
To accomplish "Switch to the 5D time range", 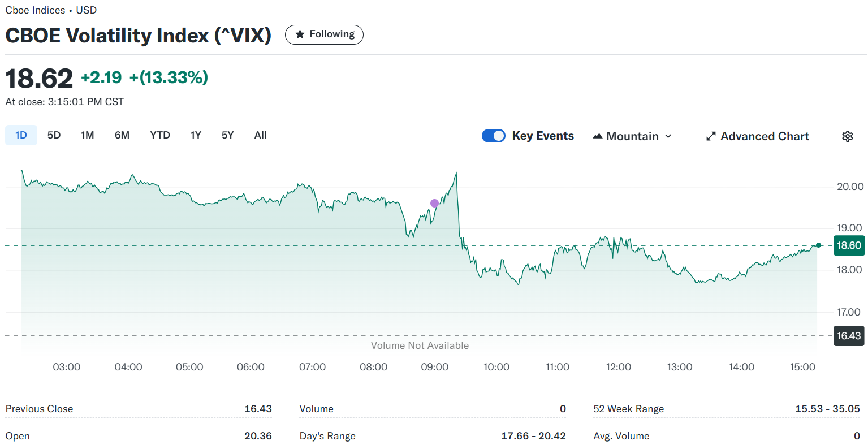I will click(x=54, y=135).
